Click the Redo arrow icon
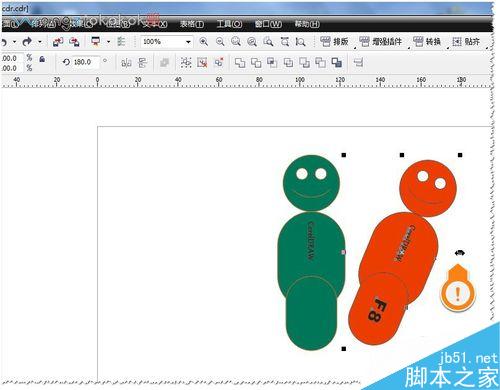 27,42
